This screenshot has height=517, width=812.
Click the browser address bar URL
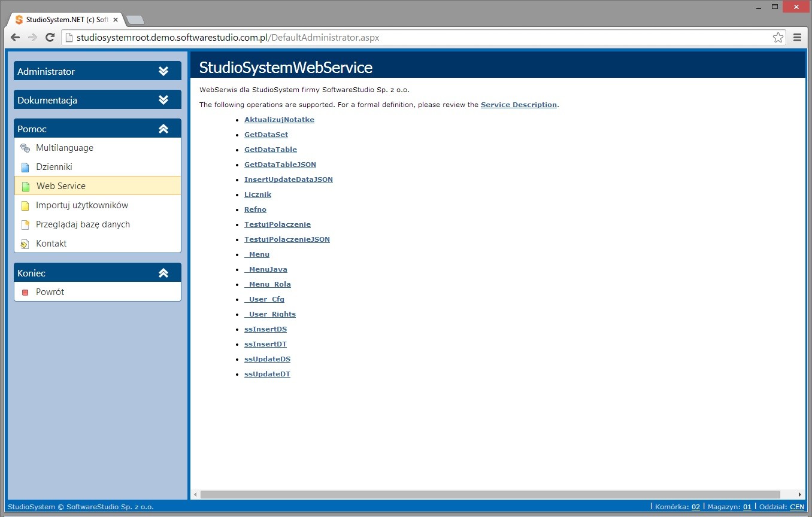[x=228, y=38]
